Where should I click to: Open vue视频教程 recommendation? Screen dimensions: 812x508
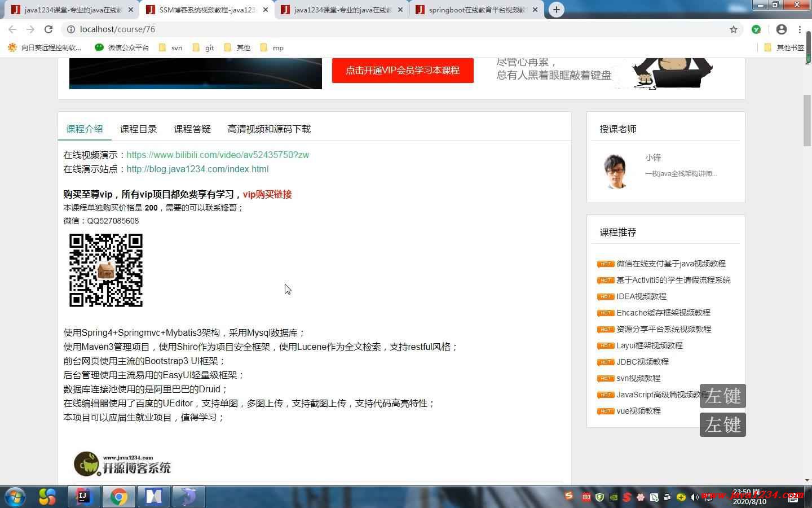click(638, 411)
